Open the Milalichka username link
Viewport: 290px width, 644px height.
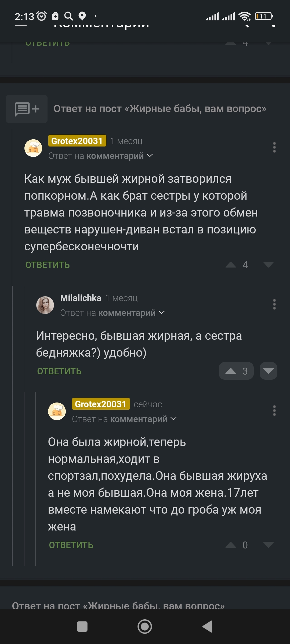(x=81, y=298)
